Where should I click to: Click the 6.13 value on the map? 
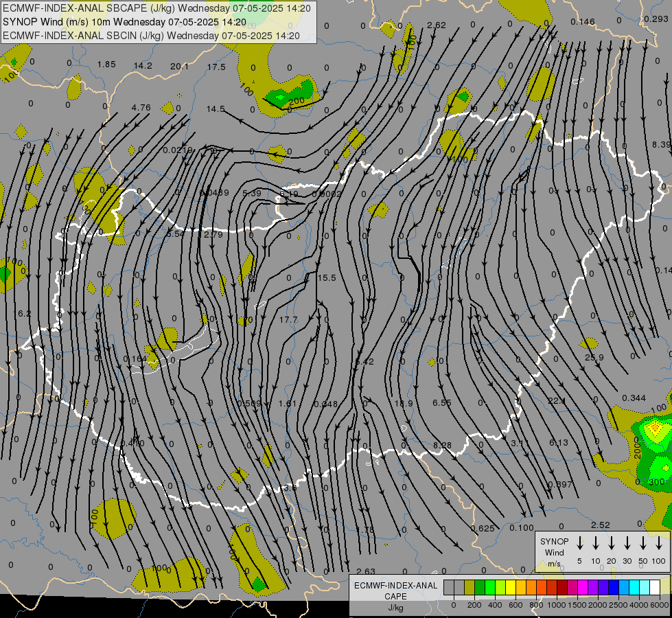(x=559, y=443)
